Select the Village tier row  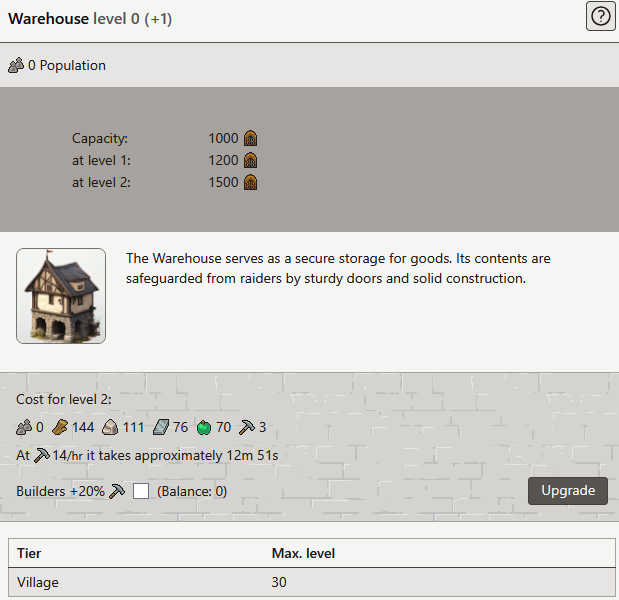pos(309,582)
